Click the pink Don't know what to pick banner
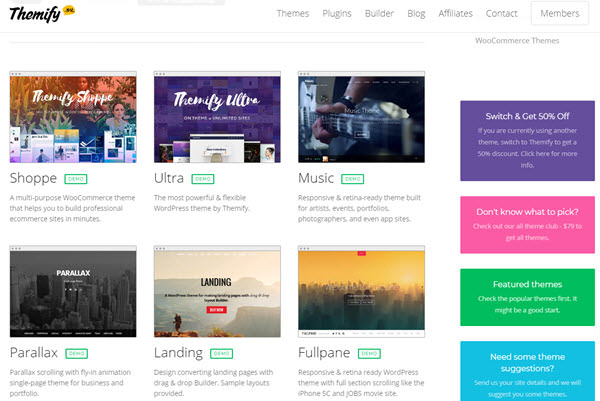The image size is (600, 401). (x=527, y=225)
